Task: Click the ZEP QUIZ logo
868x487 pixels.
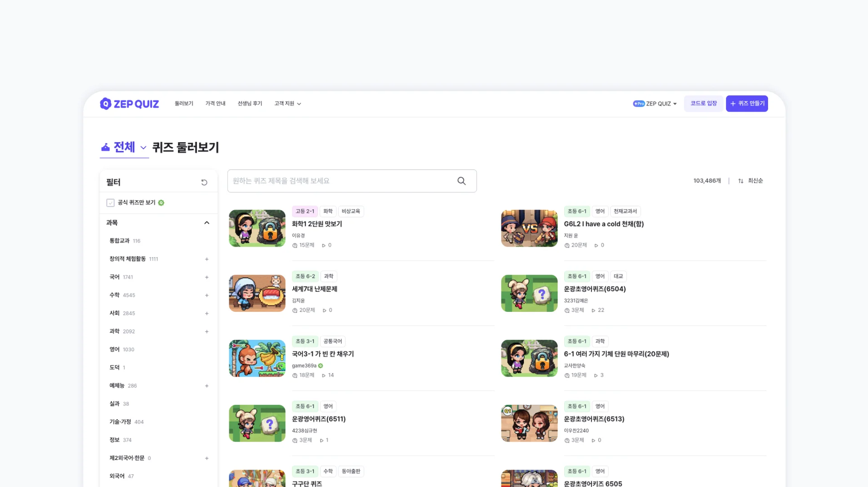Action: tap(129, 104)
